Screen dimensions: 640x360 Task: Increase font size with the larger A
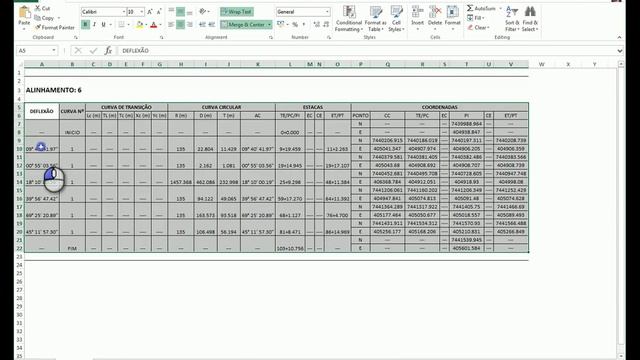[x=150, y=12]
